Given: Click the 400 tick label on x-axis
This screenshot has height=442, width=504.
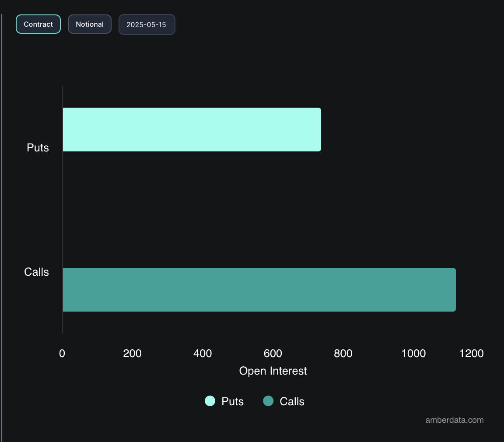Looking at the screenshot, I should click(x=203, y=353).
